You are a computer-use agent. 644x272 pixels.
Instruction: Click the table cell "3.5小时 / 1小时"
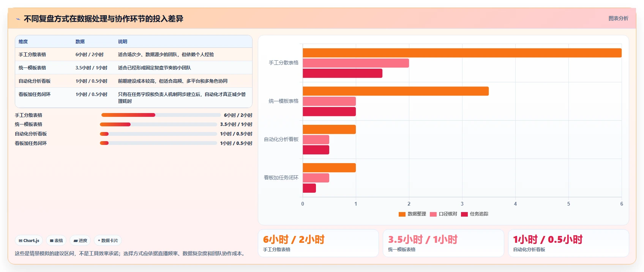92,68
